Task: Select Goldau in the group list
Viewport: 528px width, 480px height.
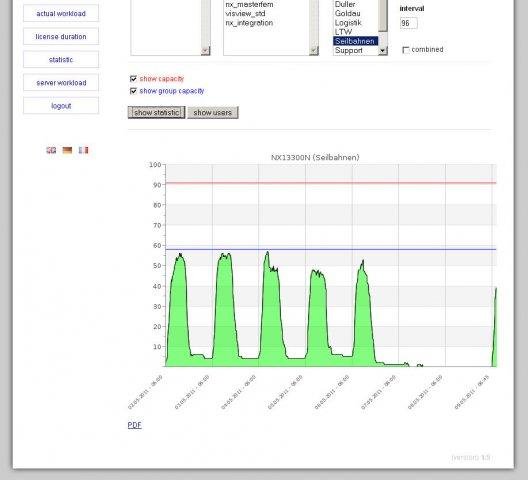Action: [x=348, y=13]
